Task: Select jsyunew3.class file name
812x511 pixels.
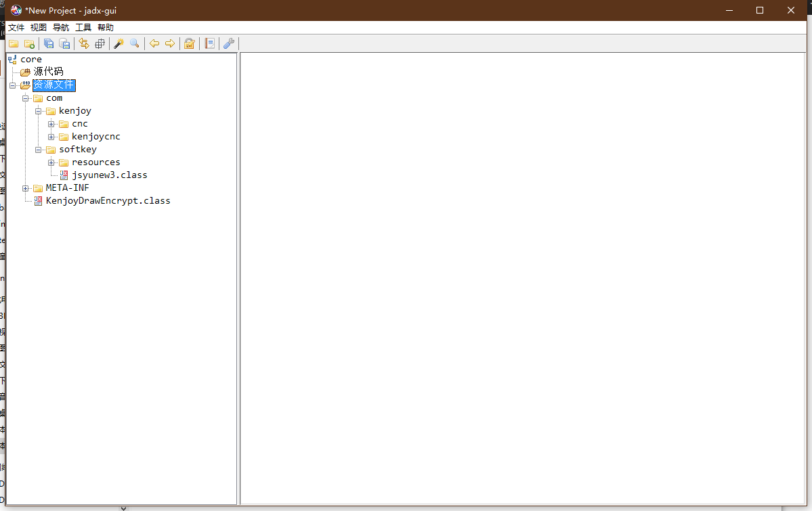Action: click(x=110, y=175)
